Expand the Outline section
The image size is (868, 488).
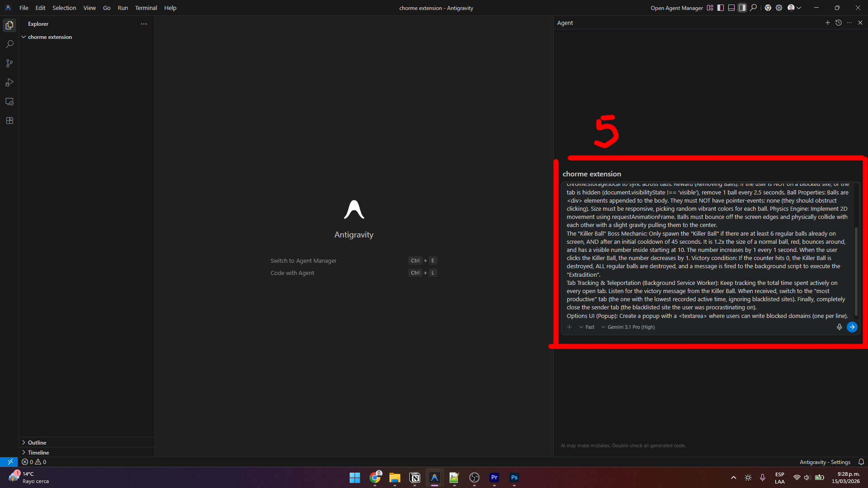(86, 443)
